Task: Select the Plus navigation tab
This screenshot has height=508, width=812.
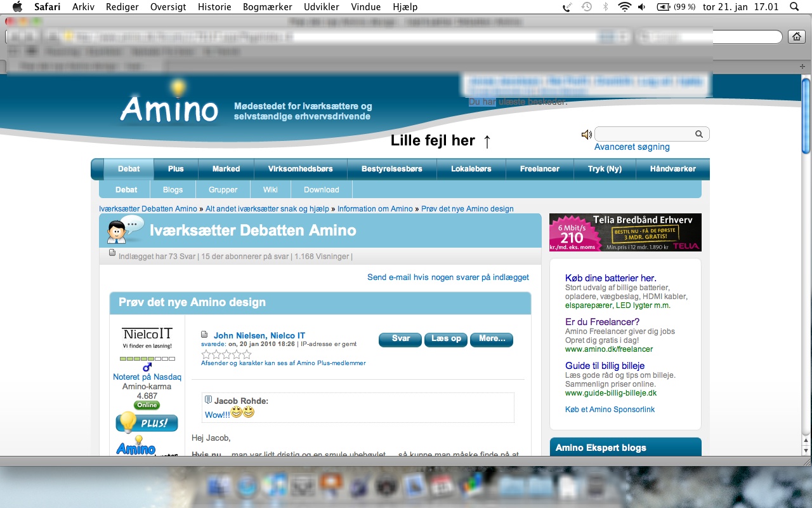Action: point(176,169)
